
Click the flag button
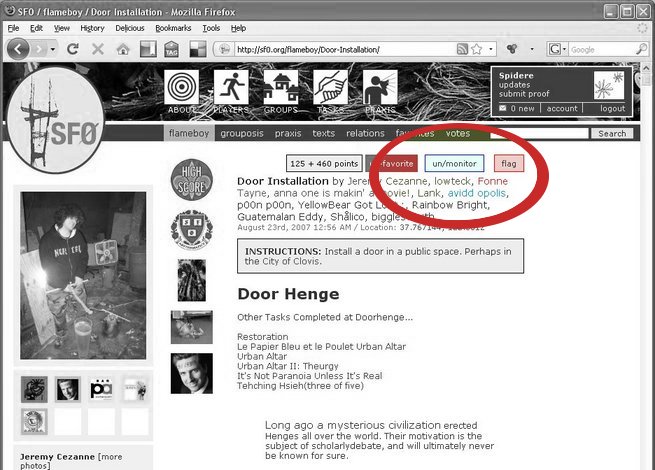509,163
